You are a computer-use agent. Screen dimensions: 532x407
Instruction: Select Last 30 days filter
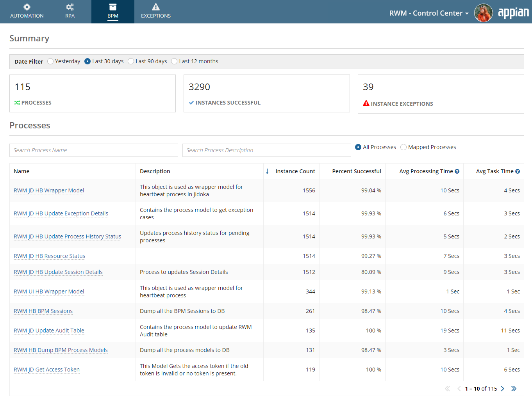[x=87, y=61]
